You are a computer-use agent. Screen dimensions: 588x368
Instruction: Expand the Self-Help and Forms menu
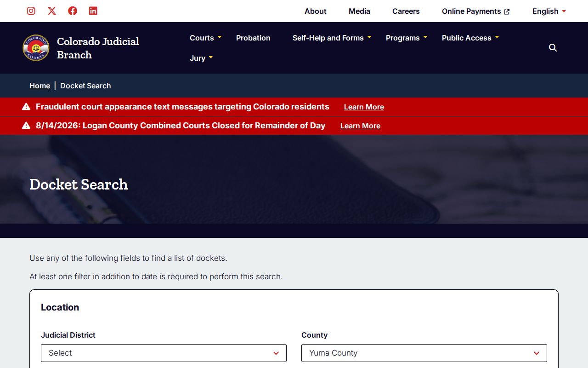click(332, 38)
